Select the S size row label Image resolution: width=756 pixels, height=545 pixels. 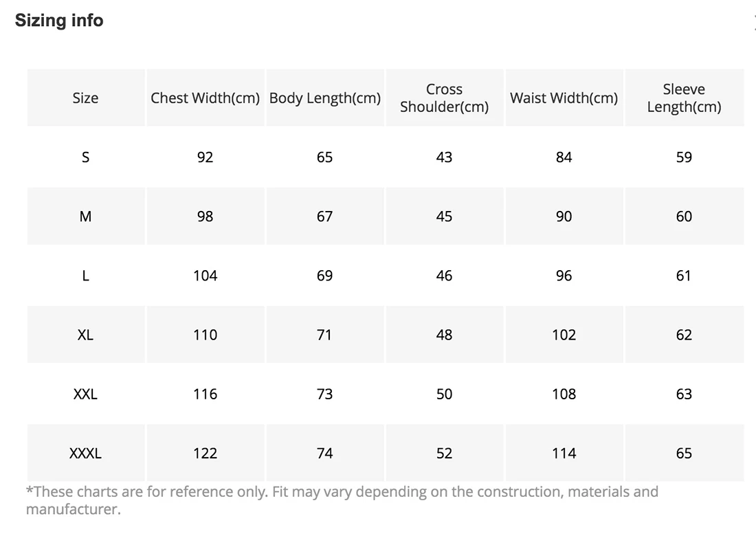[x=85, y=157]
